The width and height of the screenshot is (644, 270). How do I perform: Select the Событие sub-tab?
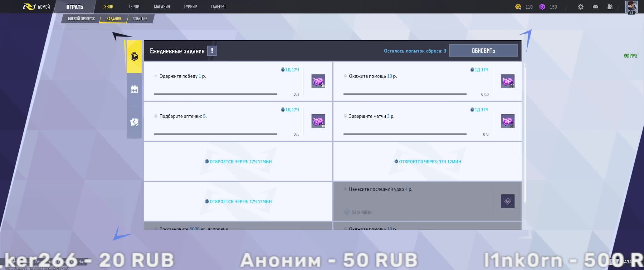(x=140, y=19)
